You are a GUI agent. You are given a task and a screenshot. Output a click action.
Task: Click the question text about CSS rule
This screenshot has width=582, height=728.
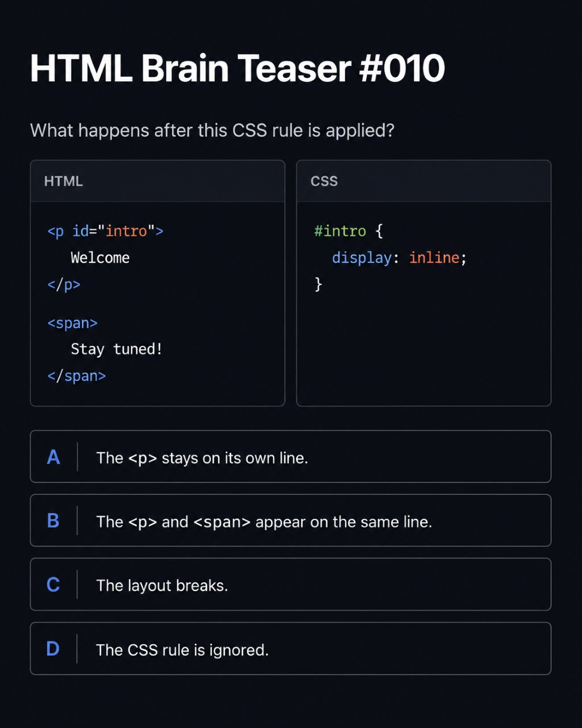[x=212, y=130]
